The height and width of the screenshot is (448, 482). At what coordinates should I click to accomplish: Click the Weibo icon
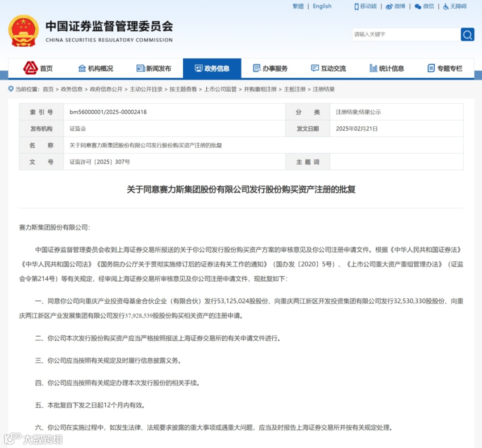(389, 6)
